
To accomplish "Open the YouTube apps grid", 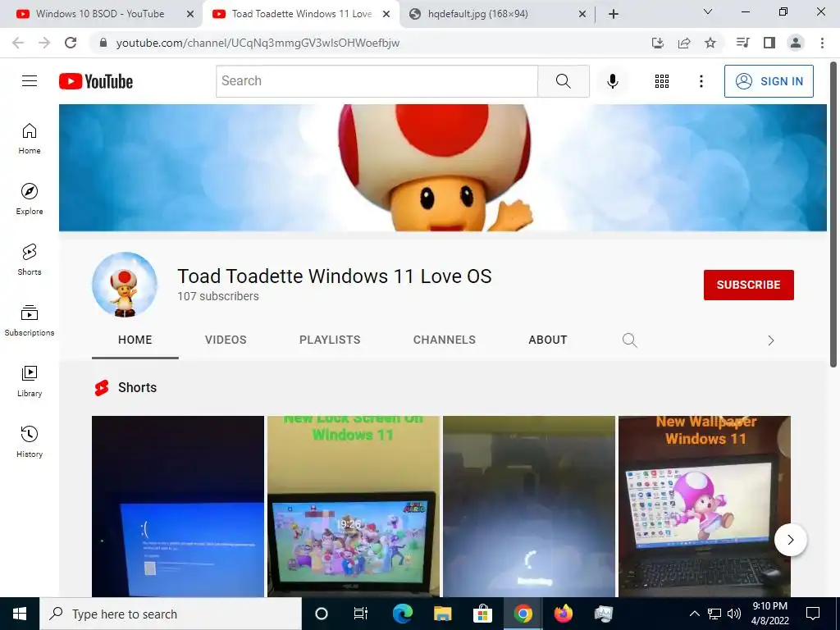I will click(662, 81).
